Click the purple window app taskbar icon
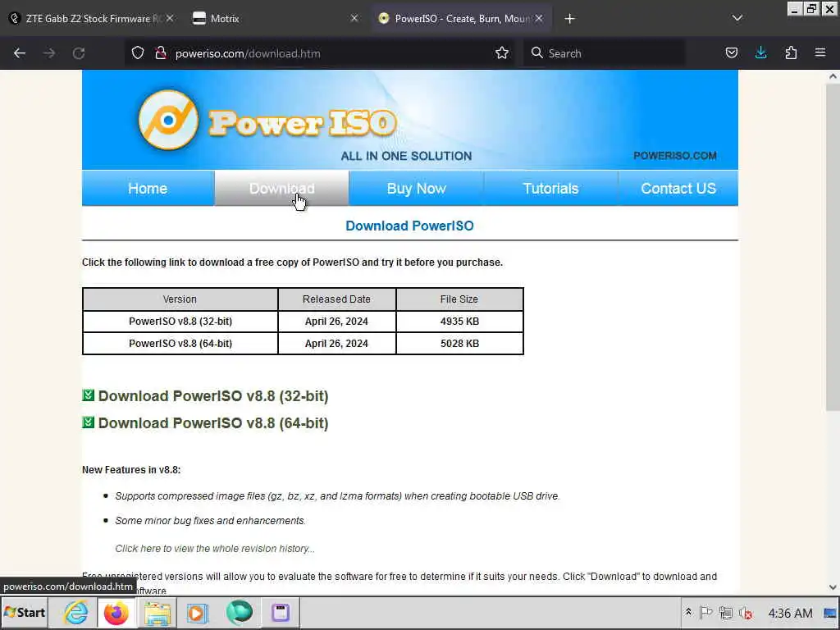The width and height of the screenshot is (840, 630). pyautogui.click(x=281, y=612)
